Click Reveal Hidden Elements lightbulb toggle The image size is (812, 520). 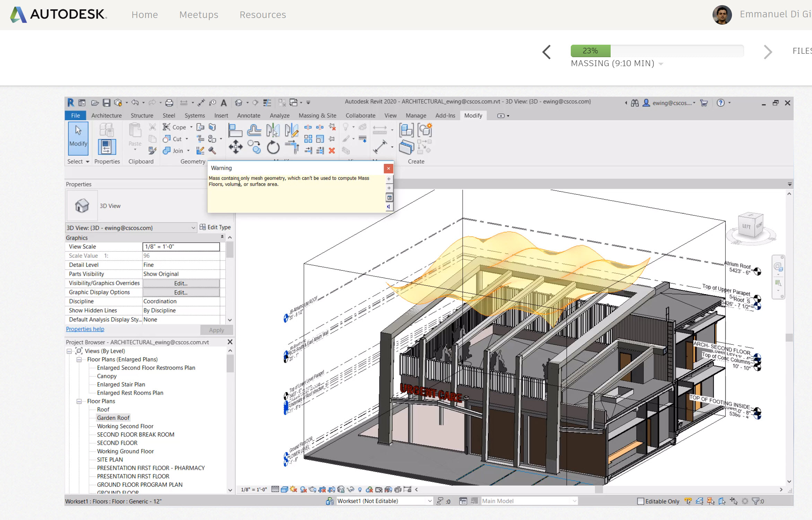point(359,490)
